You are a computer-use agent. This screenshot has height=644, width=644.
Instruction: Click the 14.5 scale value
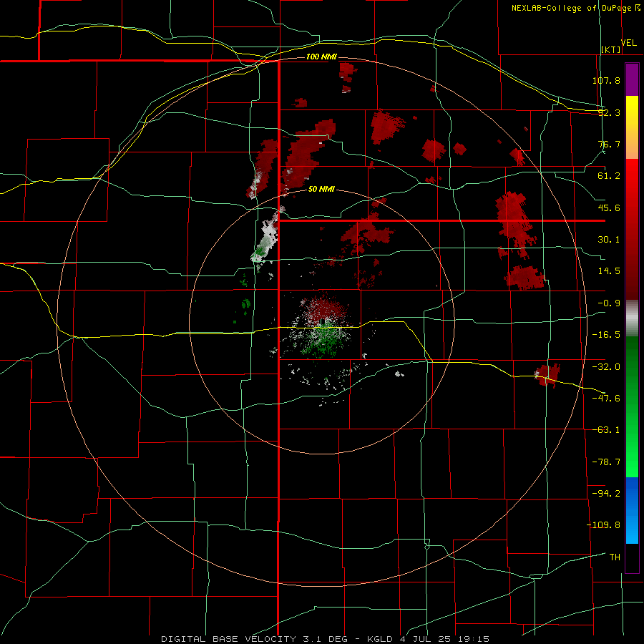[x=609, y=271]
